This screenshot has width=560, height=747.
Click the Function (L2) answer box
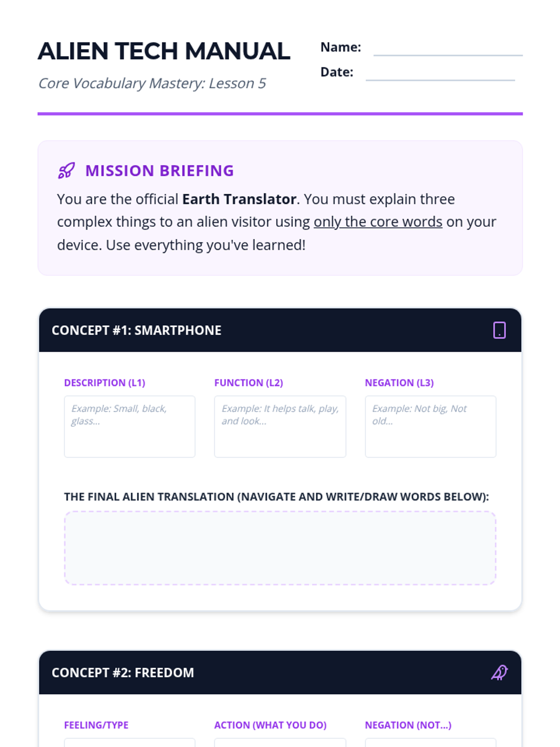click(x=280, y=427)
